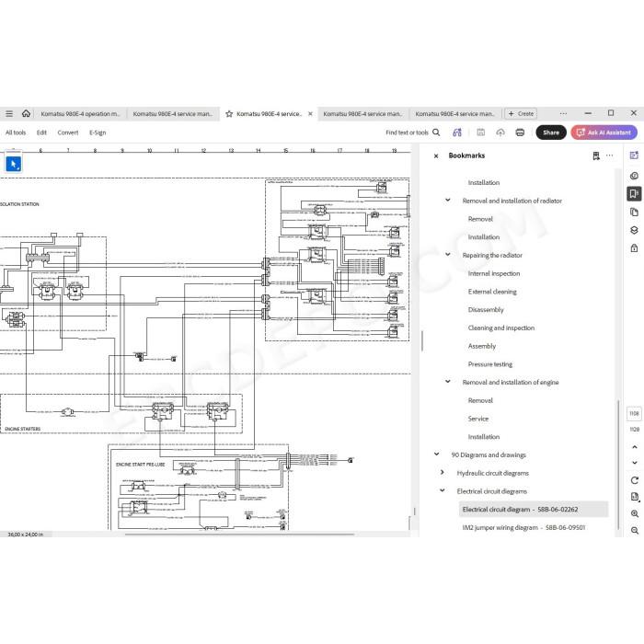Collapse 90 Diagrams and drawings section
The height and width of the screenshot is (644, 644).
(x=437, y=454)
